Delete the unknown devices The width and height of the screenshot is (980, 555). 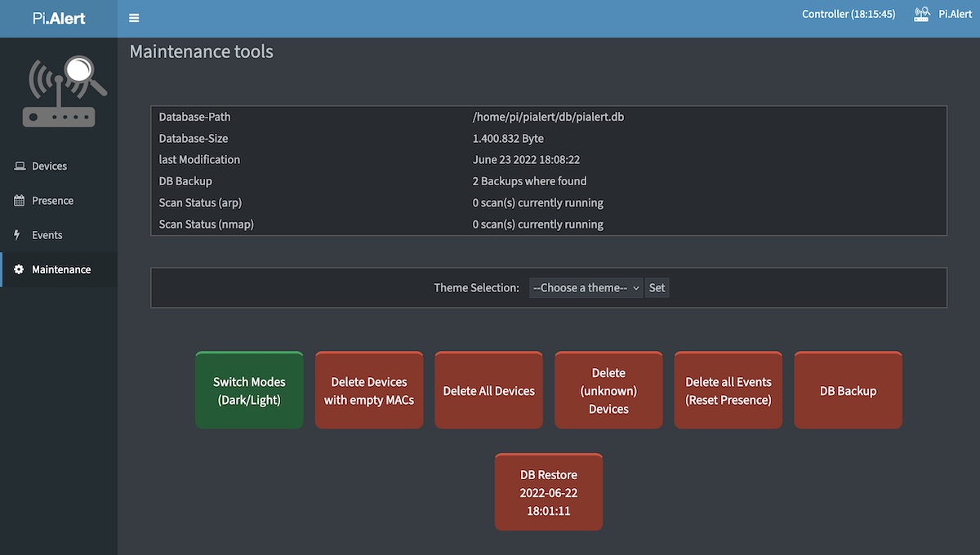[608, 391]
